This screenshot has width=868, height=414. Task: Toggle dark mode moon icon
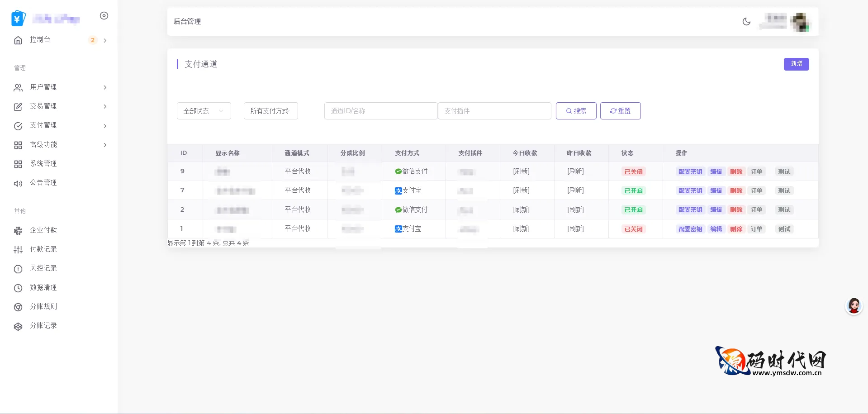[x=746, y=22]
